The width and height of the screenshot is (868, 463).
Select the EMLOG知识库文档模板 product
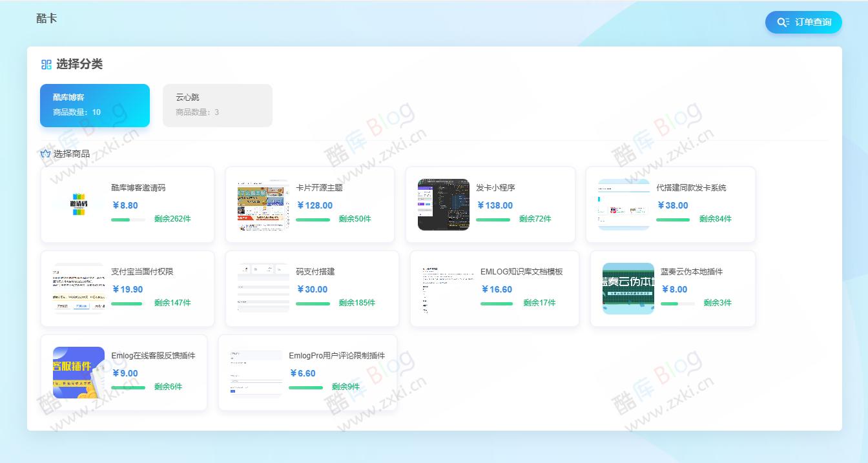(x=494, y=289)
